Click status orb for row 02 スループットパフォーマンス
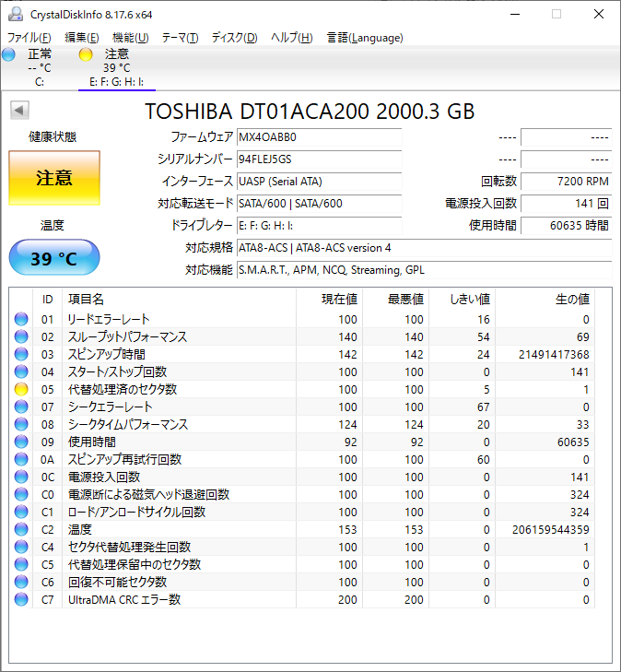Viewport: 621px width, 672px height. pos(21,336)
